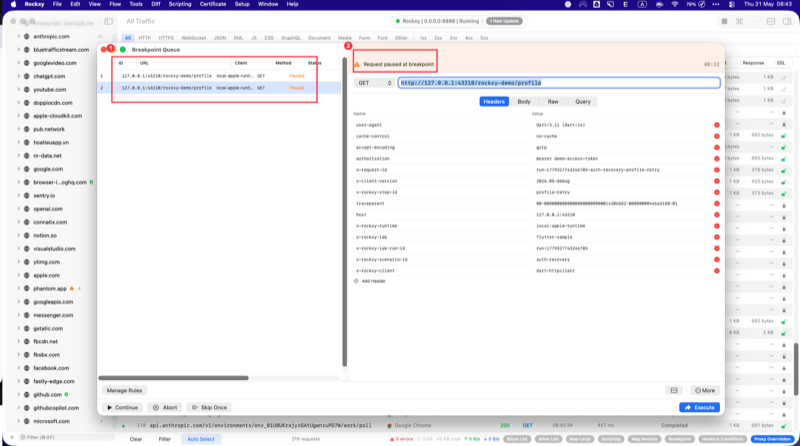Viewport: 800px width, 446px height.
Task: Toggle the Block List pill
Action: [x=517, y=439]
